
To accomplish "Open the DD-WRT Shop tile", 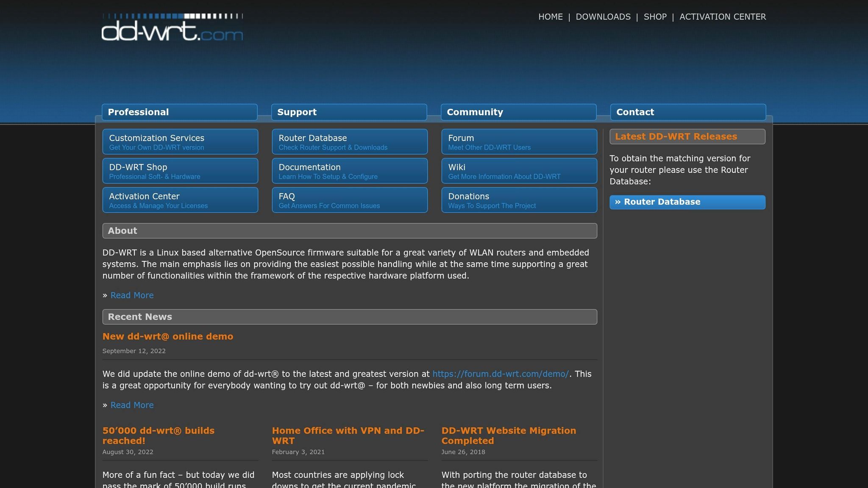I will pyautogui.click(x=180, y=171).
